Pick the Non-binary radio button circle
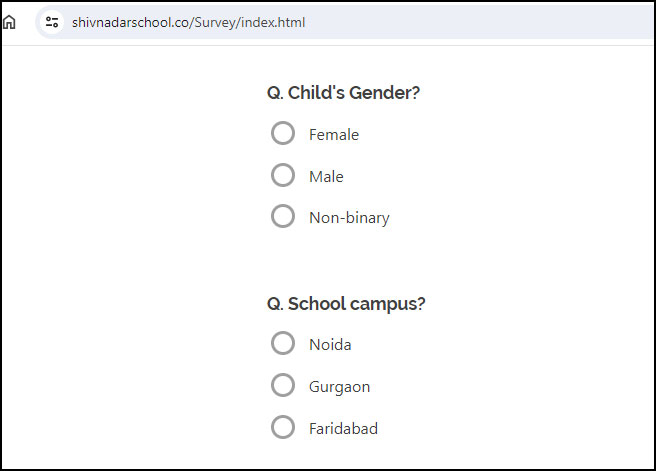Image resolution: width=656 pixels, height=471 pixels. click(283, 216)
